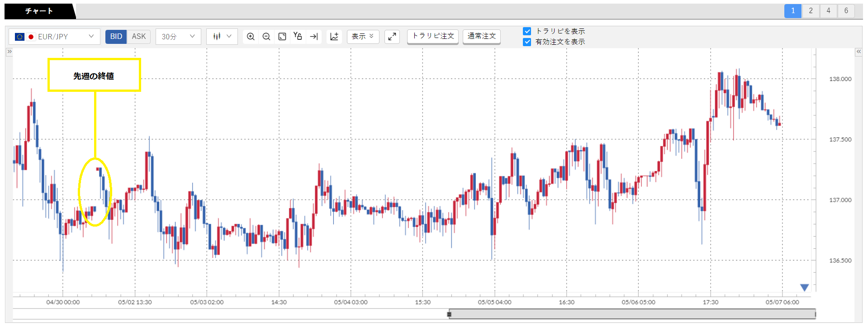Click the 05/04 03:00 time label
This screenshot has width=868, height=327.
[351, 302]
